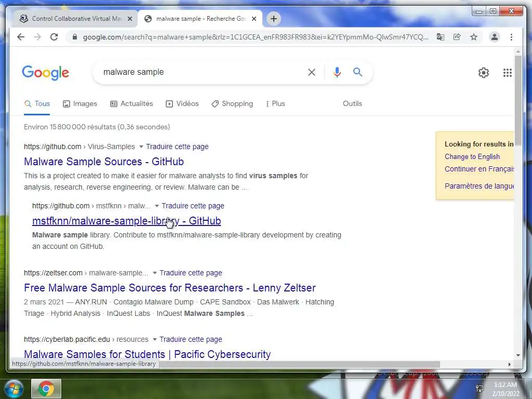Close the Control Collaborative Virtual Machine tab
Viewport: 532px width, 399px height.
(x=129, y=19)
